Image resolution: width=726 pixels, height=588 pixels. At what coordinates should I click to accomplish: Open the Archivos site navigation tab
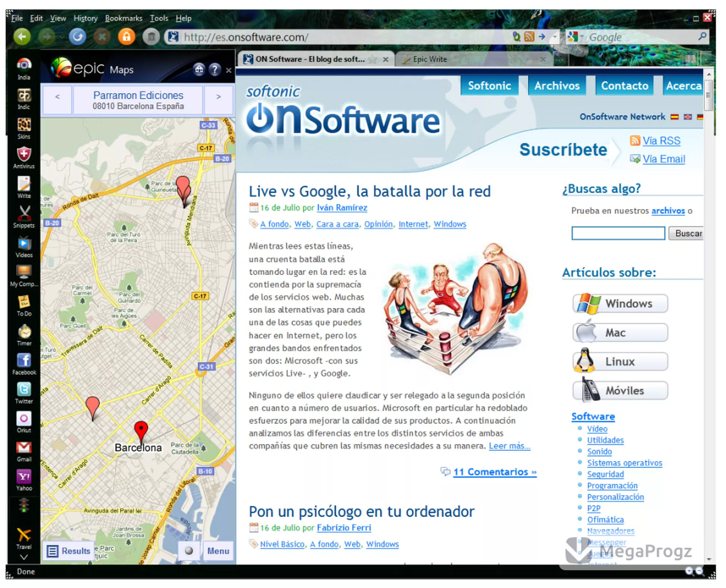557,85
